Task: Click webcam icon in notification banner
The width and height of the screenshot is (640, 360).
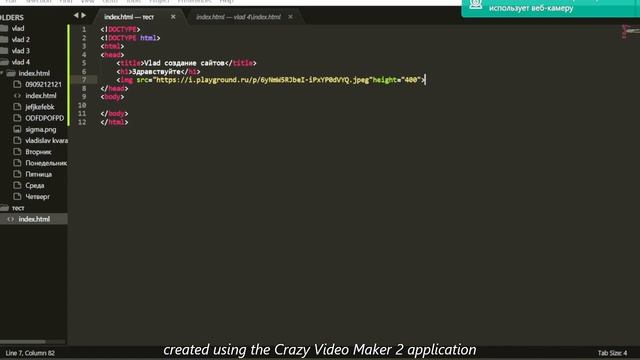Action: [x=476, y=5]
